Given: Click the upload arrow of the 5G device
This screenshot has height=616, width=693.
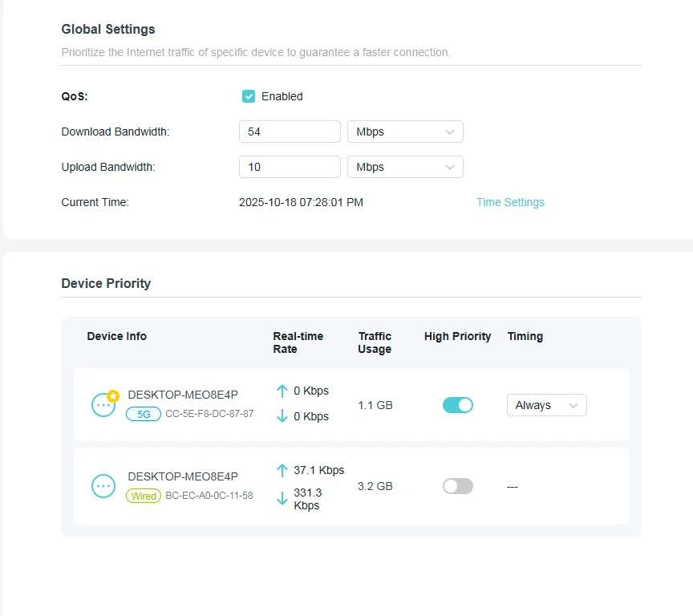Looking at the screenshot, I should (282, 391).
